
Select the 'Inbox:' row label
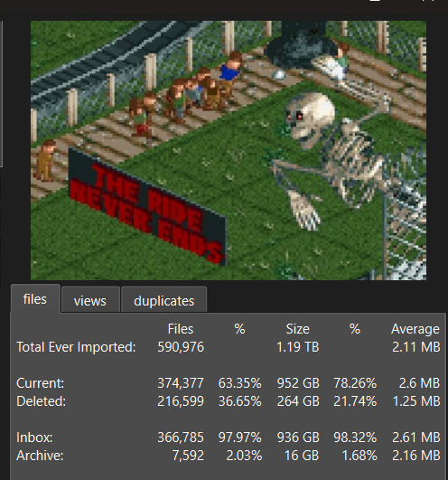[34, 438]
